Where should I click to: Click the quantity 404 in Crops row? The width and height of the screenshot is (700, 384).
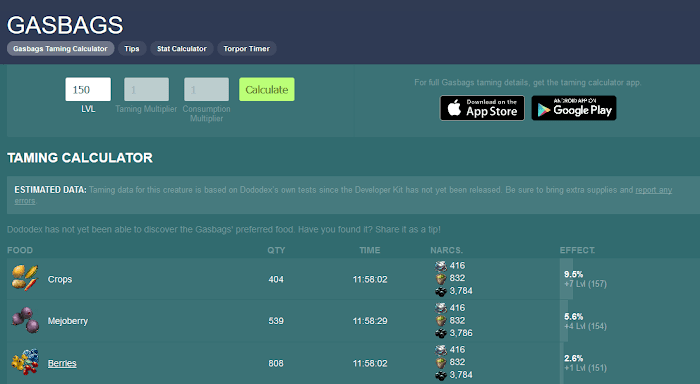(276, 280)
